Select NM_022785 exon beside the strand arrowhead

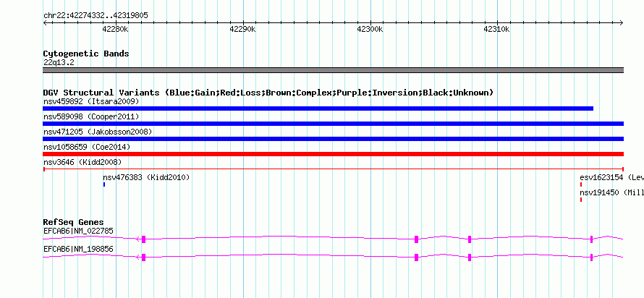point(144,239)
